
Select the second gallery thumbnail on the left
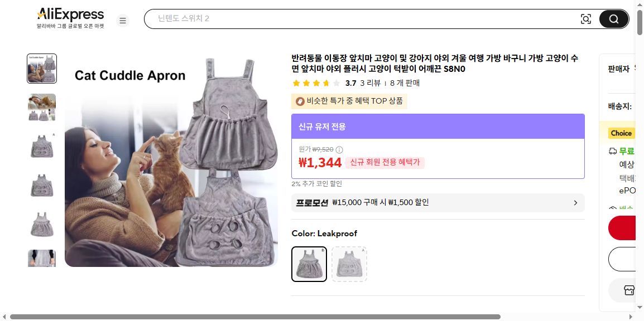coord(42,107)
